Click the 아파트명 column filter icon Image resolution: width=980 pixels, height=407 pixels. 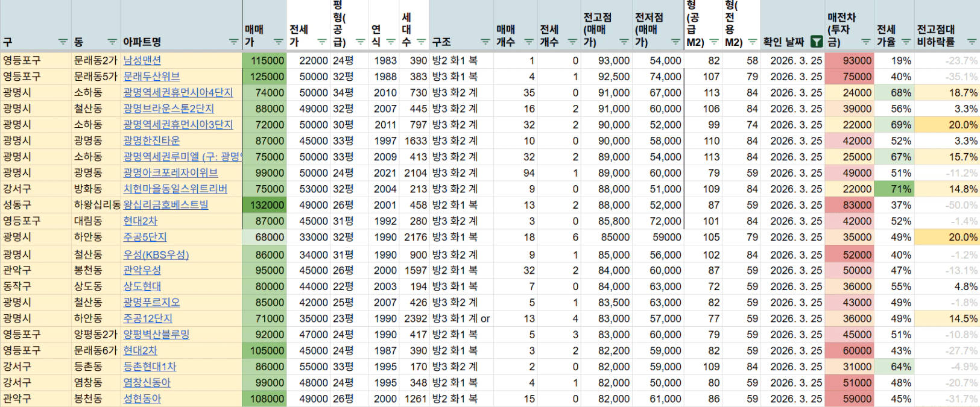click(x=234, y=42)
